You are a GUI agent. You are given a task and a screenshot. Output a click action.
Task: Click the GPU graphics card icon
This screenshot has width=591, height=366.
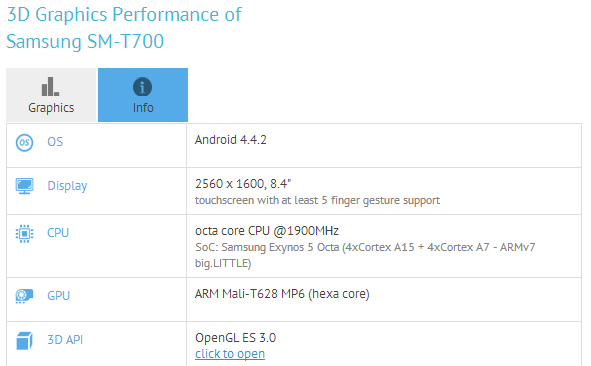pyautogui.click(x=24, y=296)
